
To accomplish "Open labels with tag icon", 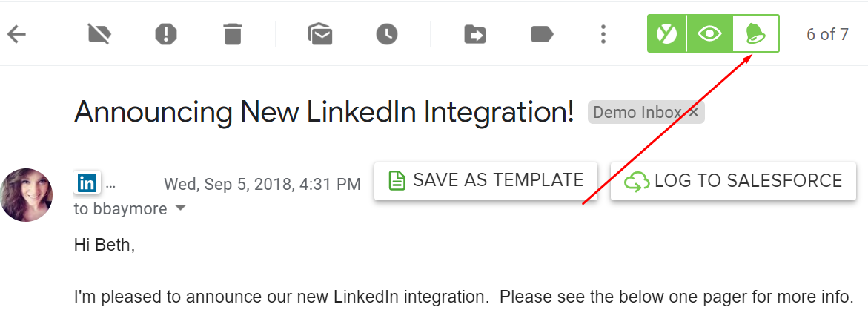I will click(x=542, y=35).
